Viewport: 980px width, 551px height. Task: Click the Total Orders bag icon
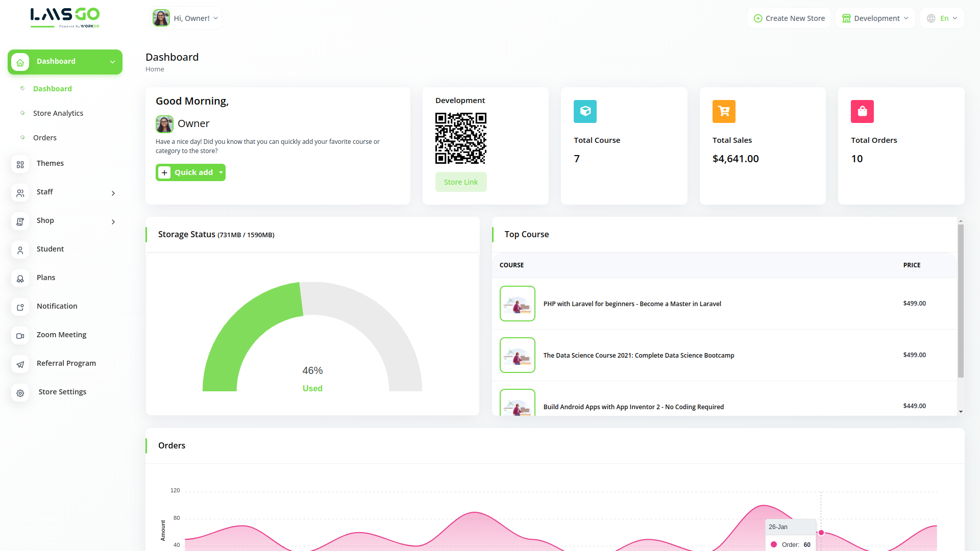point(862,111)
